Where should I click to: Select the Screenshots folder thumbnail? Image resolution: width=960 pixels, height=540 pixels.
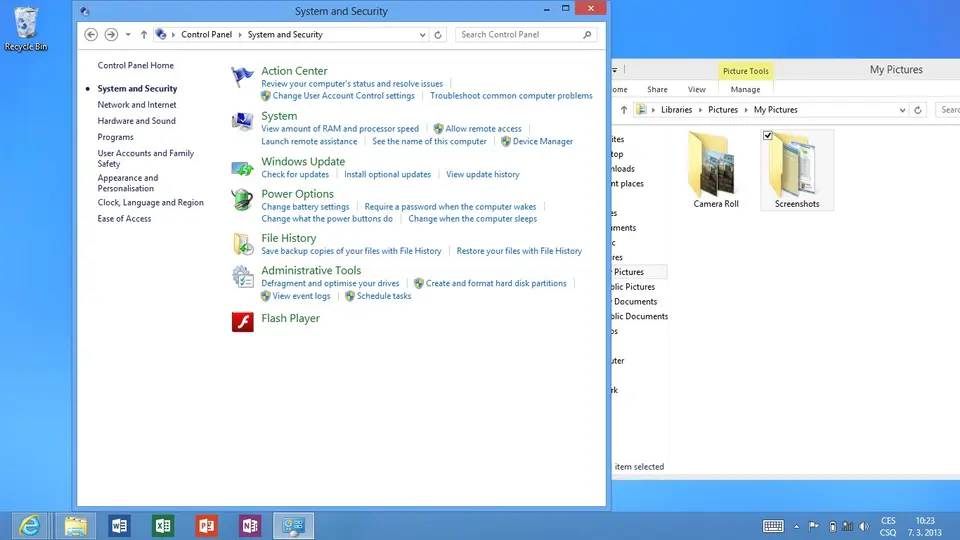pyautogui.click(x=797, y=170)
